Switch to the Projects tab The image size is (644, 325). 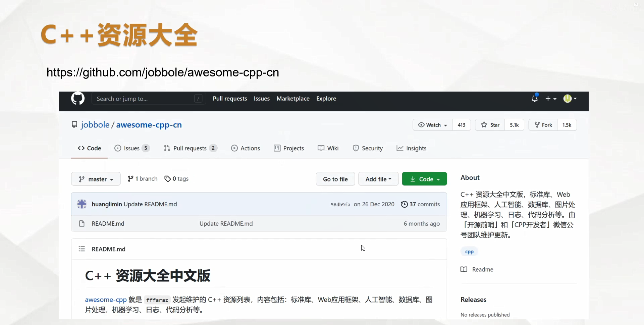289,148
